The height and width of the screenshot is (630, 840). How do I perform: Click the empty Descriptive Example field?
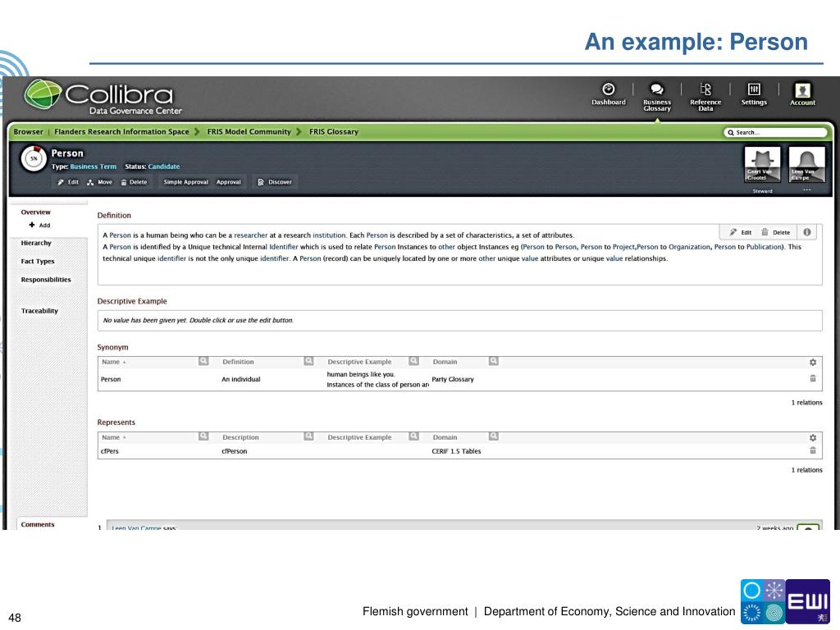[459, 321]
